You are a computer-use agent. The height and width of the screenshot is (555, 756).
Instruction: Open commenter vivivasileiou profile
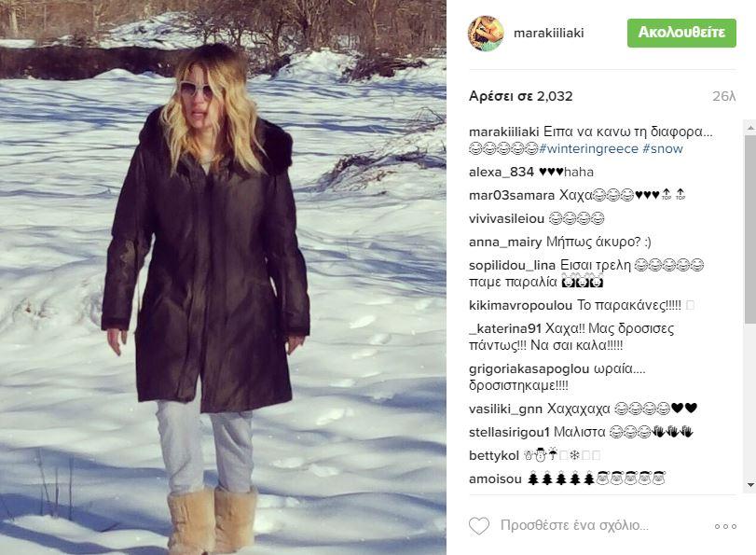(506, 218)
